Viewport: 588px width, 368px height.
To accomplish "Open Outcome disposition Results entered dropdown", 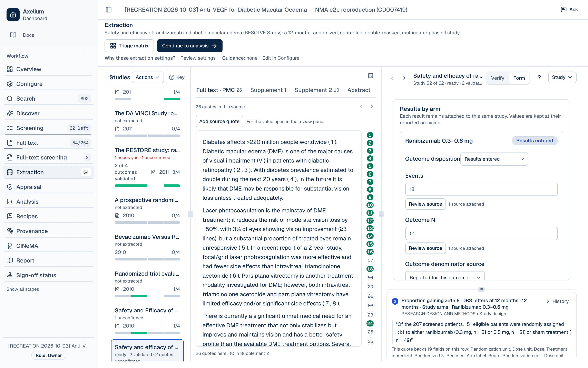I will pyautogui.click(x=494, y=159).
